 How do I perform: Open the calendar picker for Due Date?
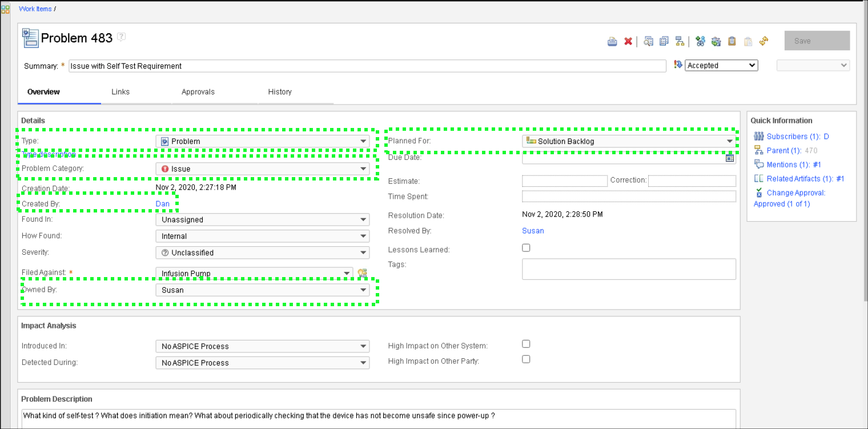pyautogui.click(x=729, y=158)
